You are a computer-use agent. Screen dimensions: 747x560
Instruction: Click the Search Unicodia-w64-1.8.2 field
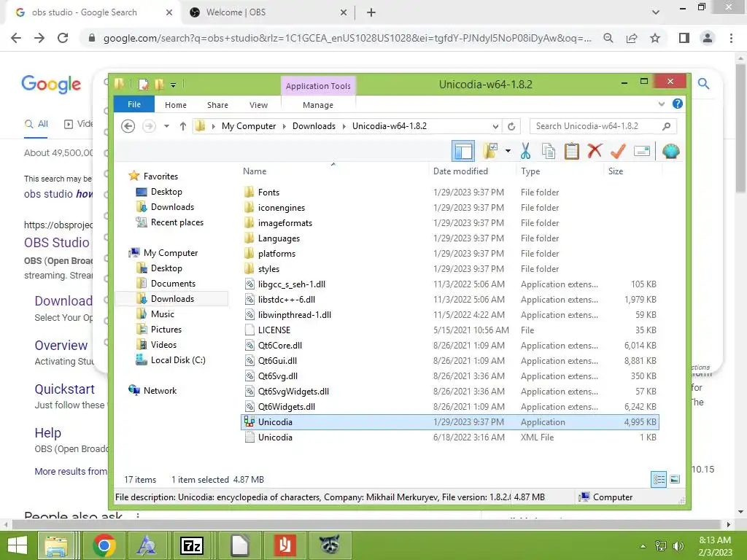(x=603, y=126)
